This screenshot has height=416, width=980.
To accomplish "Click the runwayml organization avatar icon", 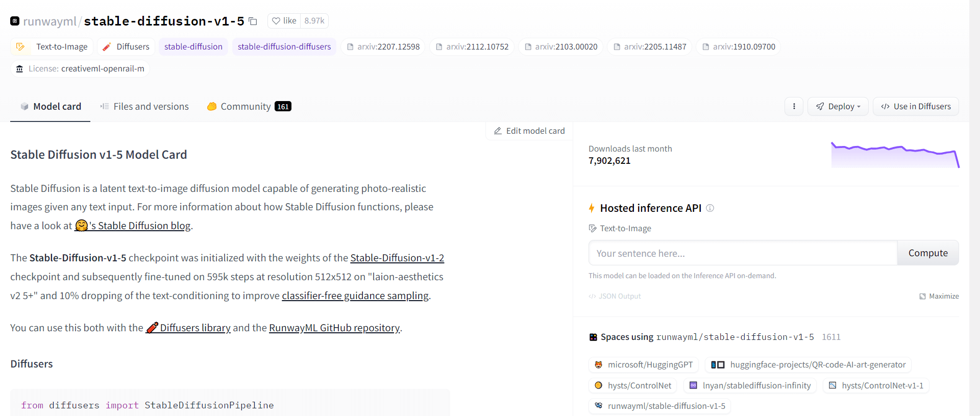I will pyautogui.click(x=15, y=21).
